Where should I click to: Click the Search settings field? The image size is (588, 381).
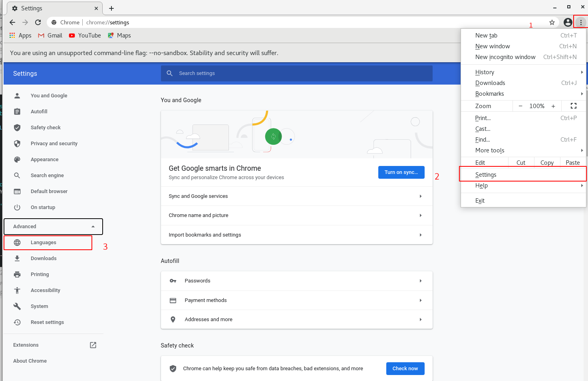[297, 73]
